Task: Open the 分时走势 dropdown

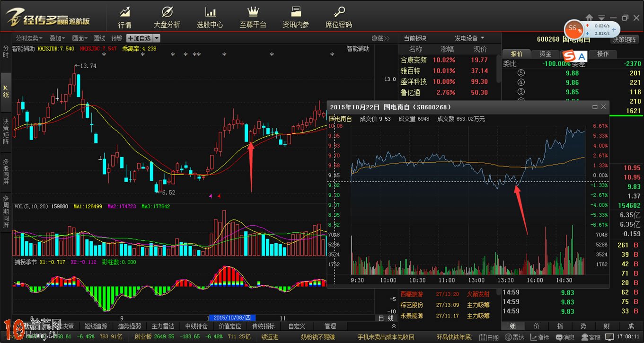Action: (29, 38)
